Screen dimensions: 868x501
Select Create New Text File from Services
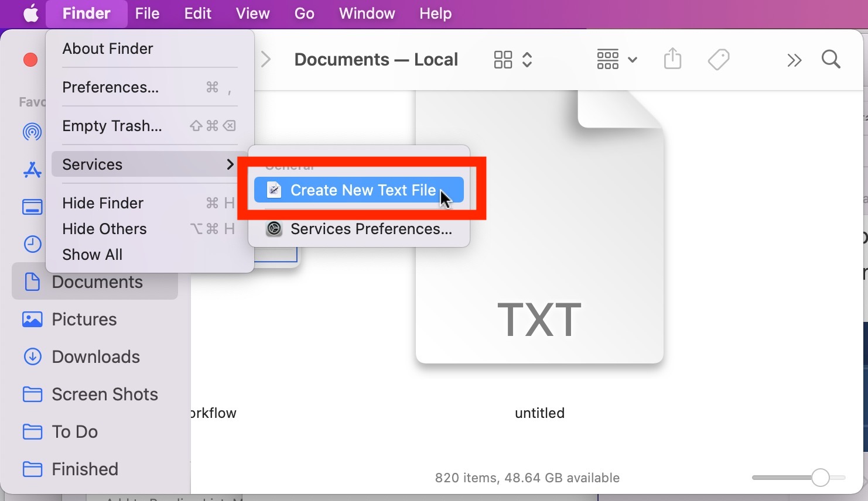(358, 190)
